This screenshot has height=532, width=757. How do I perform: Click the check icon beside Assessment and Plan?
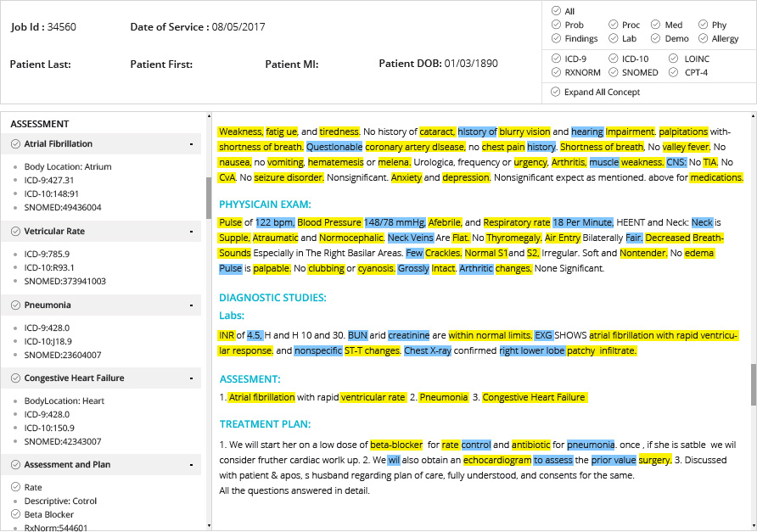pos(15,464)
